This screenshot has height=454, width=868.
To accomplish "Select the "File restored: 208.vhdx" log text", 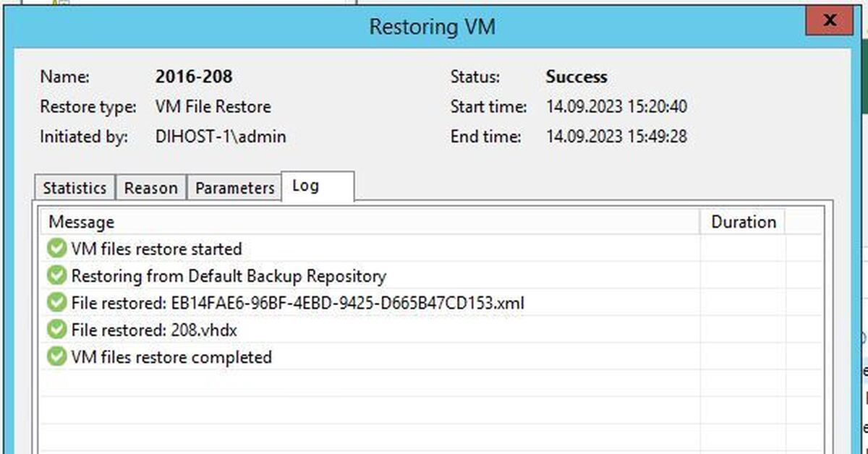I will coord(154,330).
